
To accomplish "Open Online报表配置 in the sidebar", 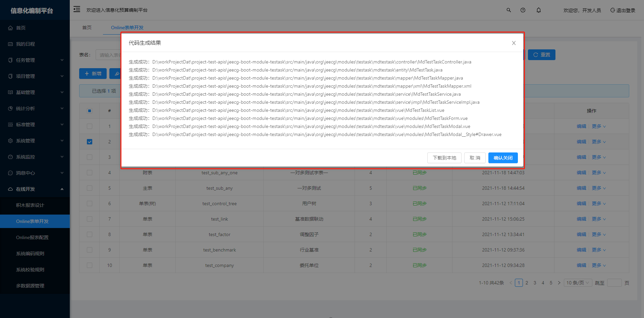I will 32,237.
